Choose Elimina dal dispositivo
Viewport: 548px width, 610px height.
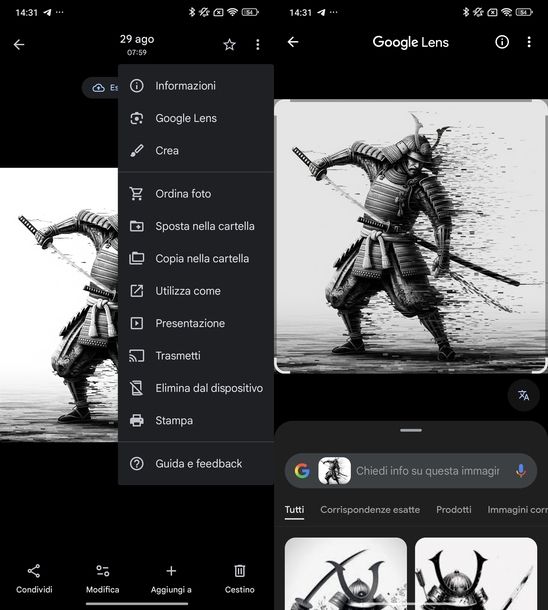196,388
